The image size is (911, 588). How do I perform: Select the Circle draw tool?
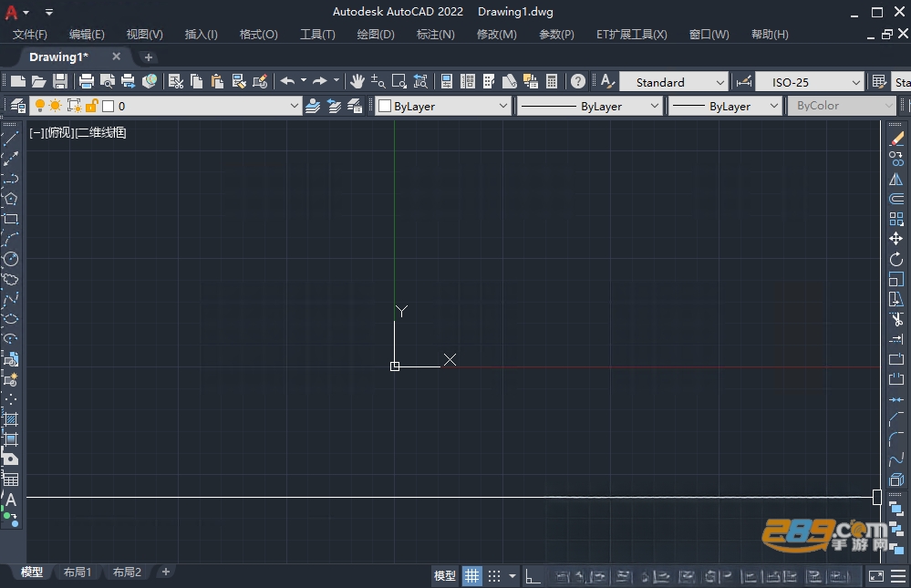(x=10, y=259)
